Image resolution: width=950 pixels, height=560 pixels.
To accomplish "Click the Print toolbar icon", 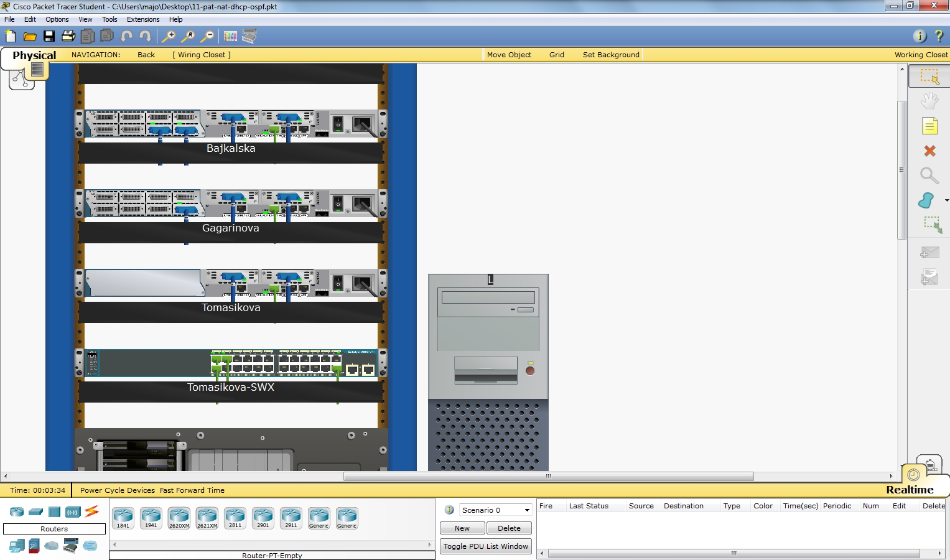I will point(68,36).
